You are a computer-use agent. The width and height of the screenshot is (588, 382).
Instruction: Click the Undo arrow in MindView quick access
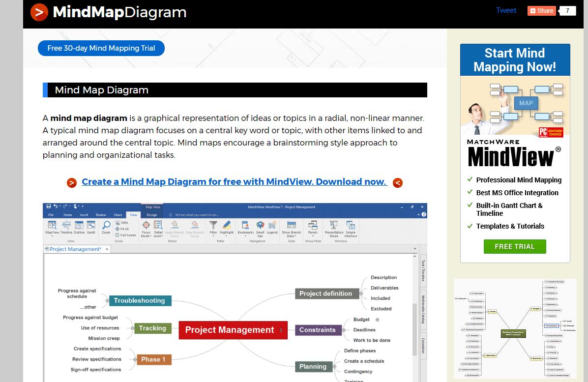pos(56,206)
